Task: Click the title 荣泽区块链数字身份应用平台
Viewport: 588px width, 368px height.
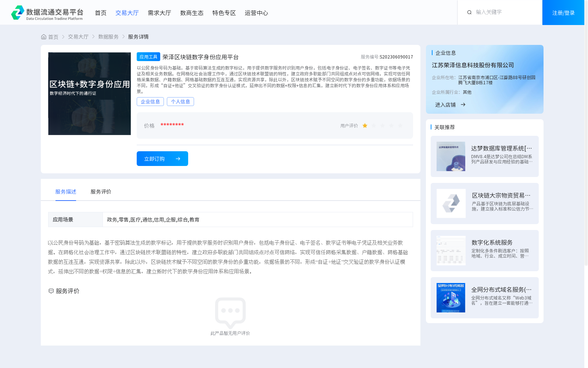Action: (201, 57)
